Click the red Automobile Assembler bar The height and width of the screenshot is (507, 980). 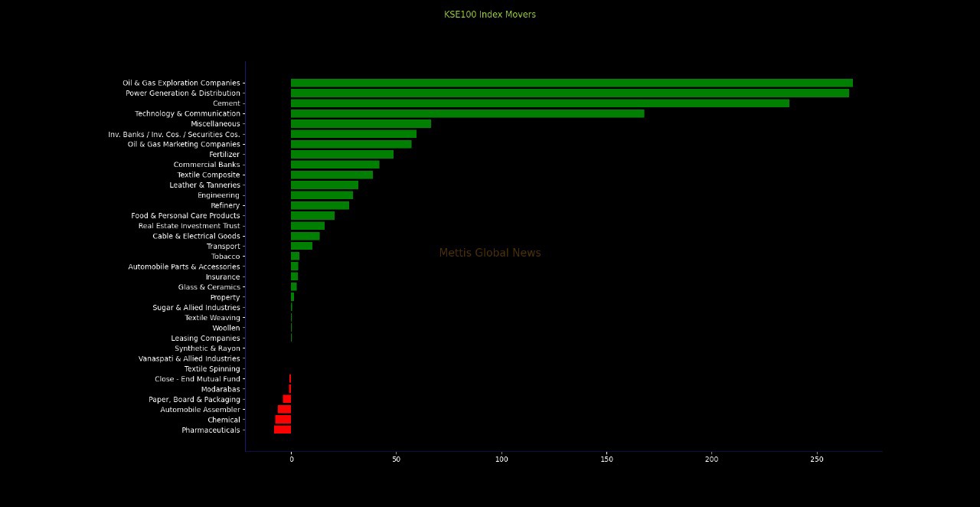284,410
